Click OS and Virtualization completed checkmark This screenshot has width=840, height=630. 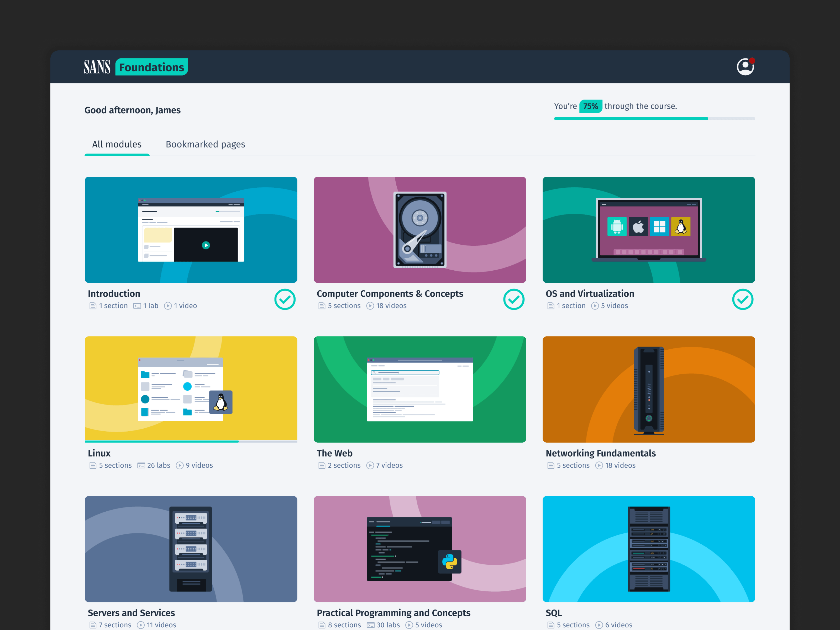coord(742,299)
